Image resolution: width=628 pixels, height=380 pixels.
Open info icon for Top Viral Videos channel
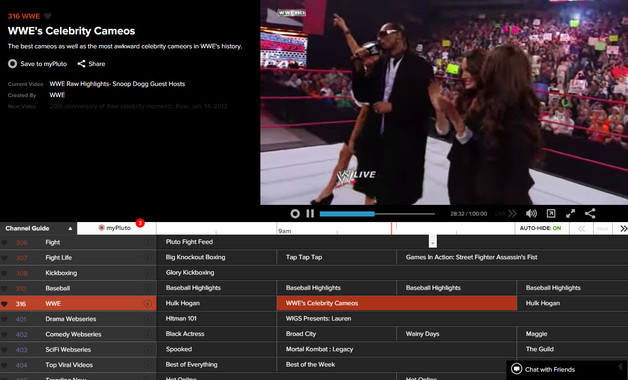tap(147, 365)
